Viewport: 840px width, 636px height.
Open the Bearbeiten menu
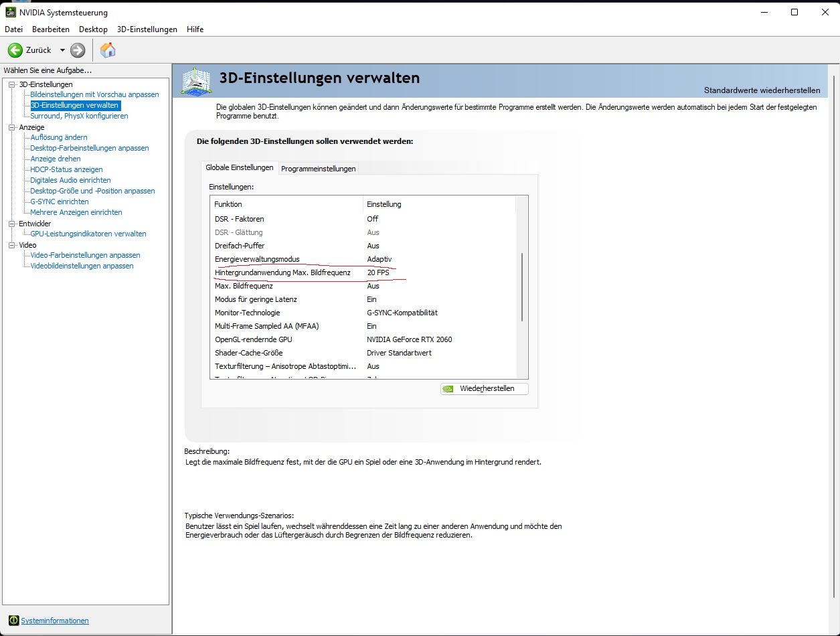[51, 29]
